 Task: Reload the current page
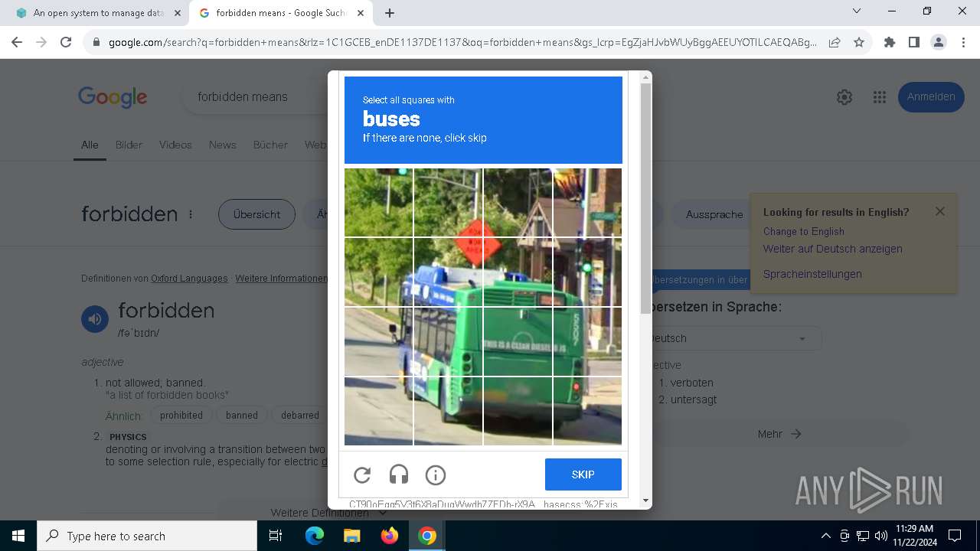[66, 43]
